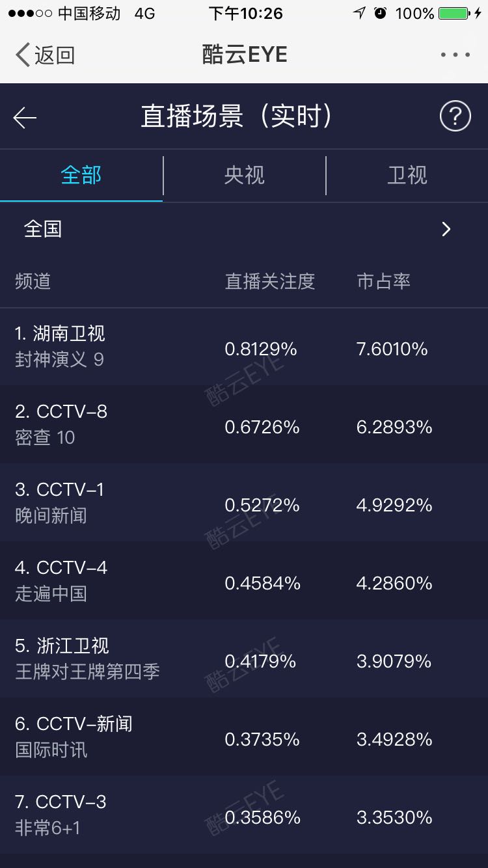The width and height of the screenshot is (488, 868).
Task: Tap the back arrow icon in app header
Action: click(x=25, y=118)
